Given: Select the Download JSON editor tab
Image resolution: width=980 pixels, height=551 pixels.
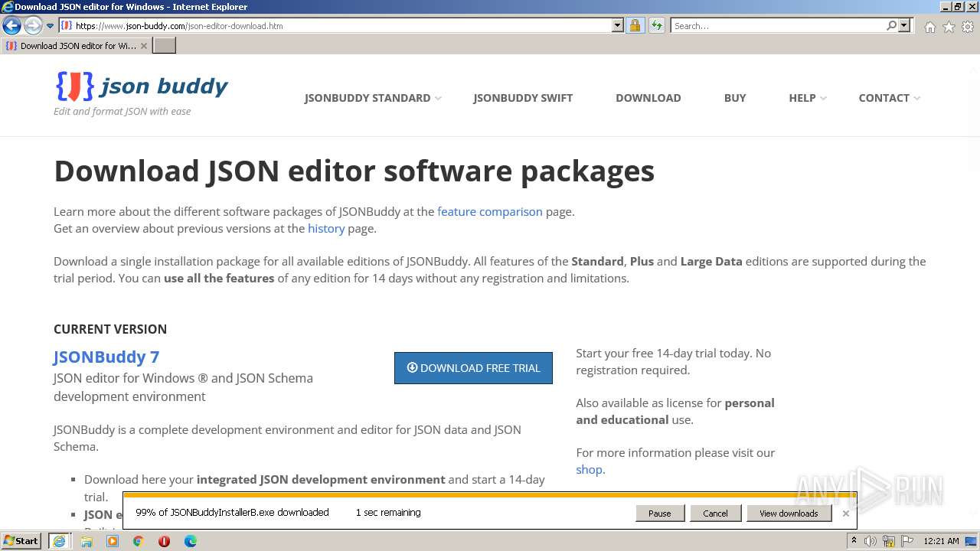Looking at the screenshot, I should tap(77, 46).
